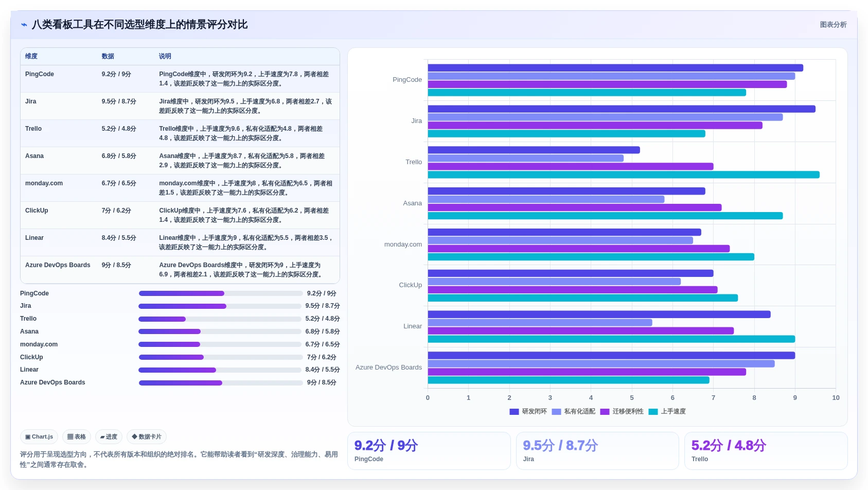Click the 图表分析 label in header
Screen dimensions: 868x490
[833, 25]
